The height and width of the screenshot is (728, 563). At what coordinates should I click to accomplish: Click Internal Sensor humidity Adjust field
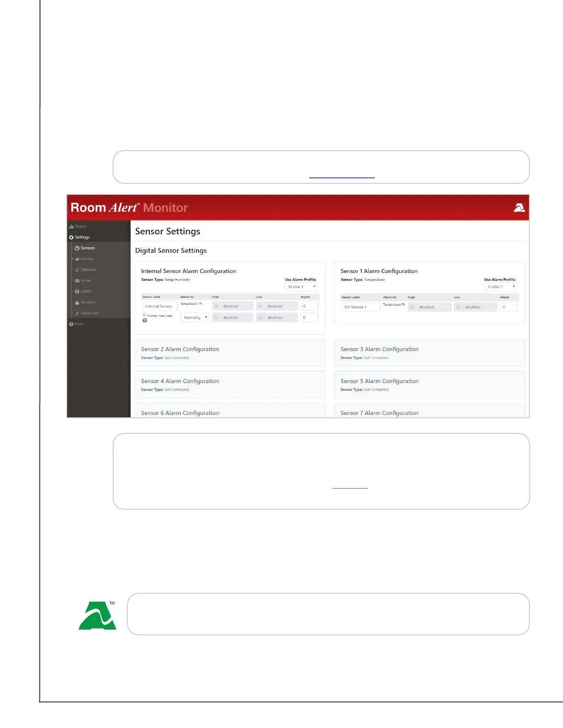(x=310, y=318)
